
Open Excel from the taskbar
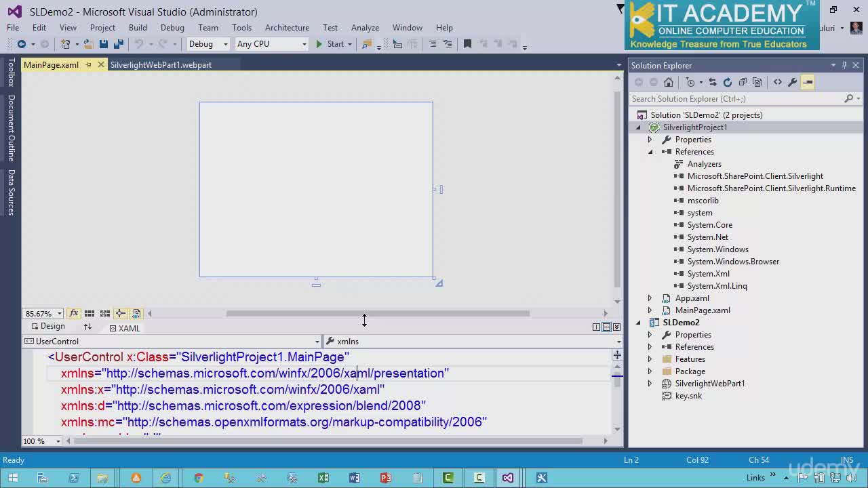coord(323,478)
